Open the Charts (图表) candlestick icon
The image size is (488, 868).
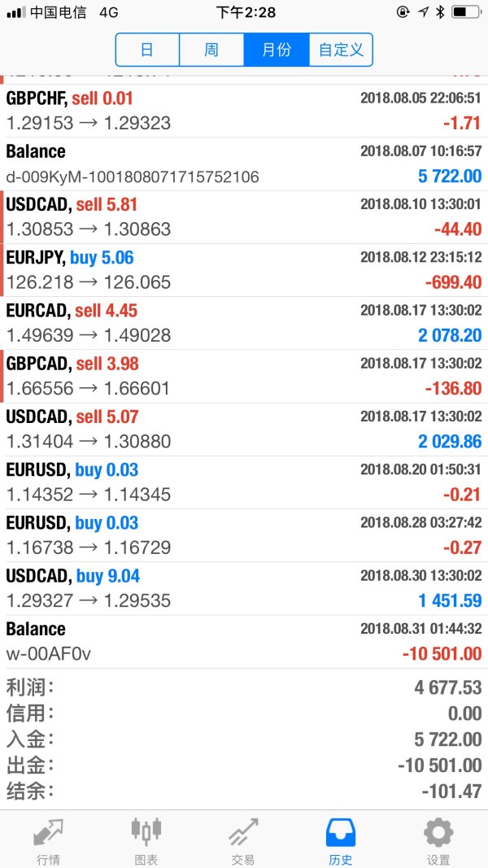pos(146,833)
